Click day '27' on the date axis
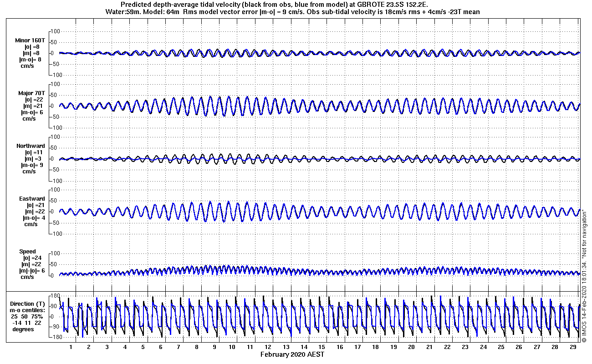The height and width of the screenshot is (364, 592). pyautogui.click(x=537, y=347)
